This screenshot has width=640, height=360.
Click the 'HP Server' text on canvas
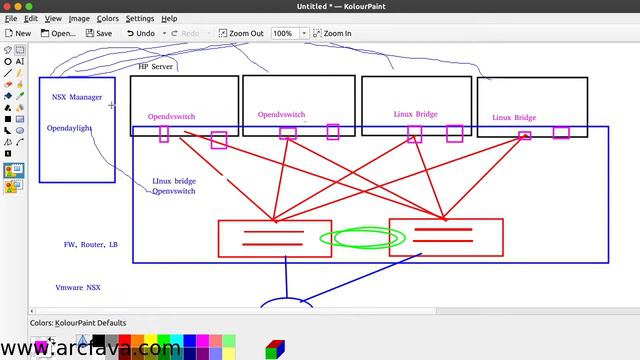click(x=156, y=66)
